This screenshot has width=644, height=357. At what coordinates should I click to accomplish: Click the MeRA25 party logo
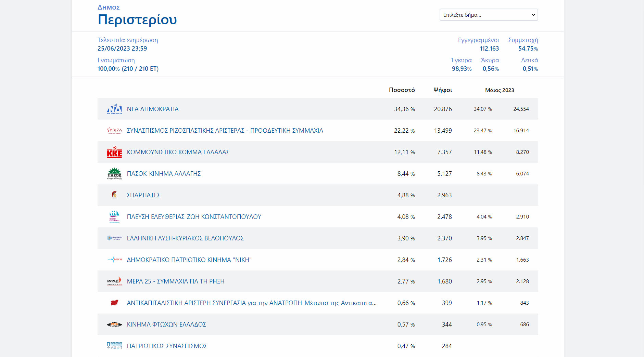tap(114, 281)
